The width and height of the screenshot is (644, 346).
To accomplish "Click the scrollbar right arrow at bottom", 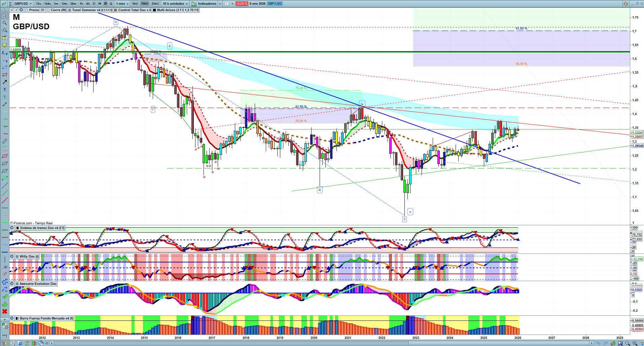I will 592,343.
